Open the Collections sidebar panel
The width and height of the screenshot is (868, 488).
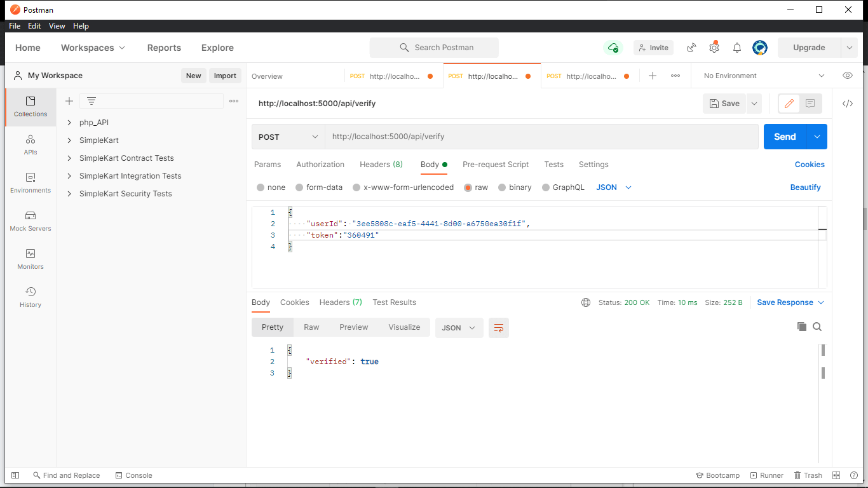pyautogui.click(x=31, y=107)
